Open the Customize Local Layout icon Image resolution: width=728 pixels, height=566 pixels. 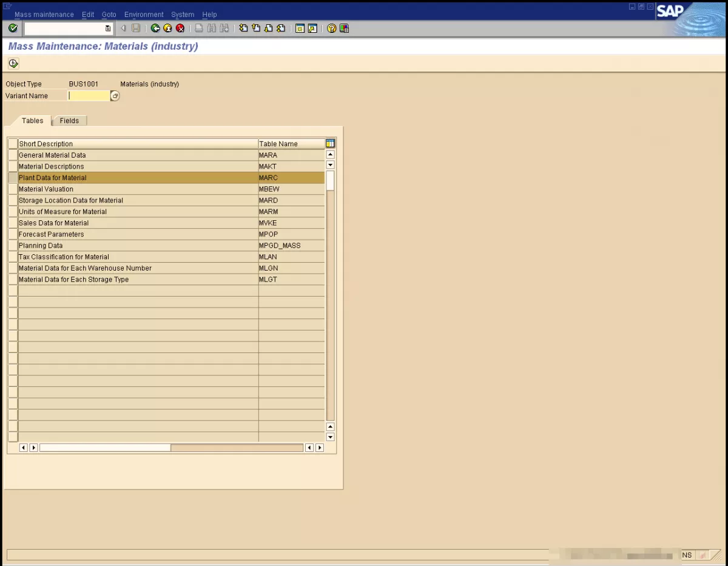[344, 29]
